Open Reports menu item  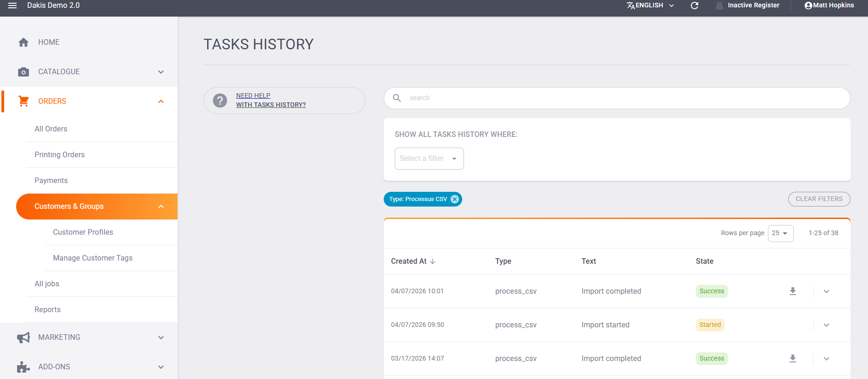(x=48, y=310)
